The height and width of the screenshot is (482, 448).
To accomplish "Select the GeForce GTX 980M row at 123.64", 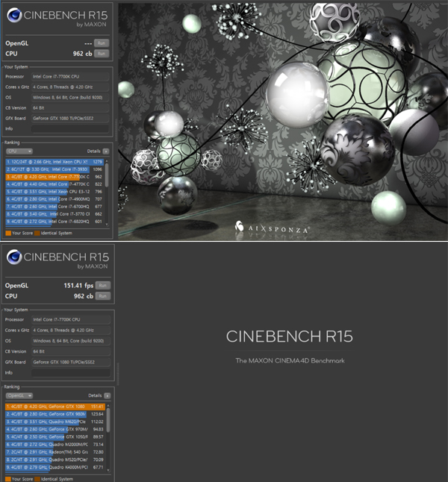I will tap(55, 414).
